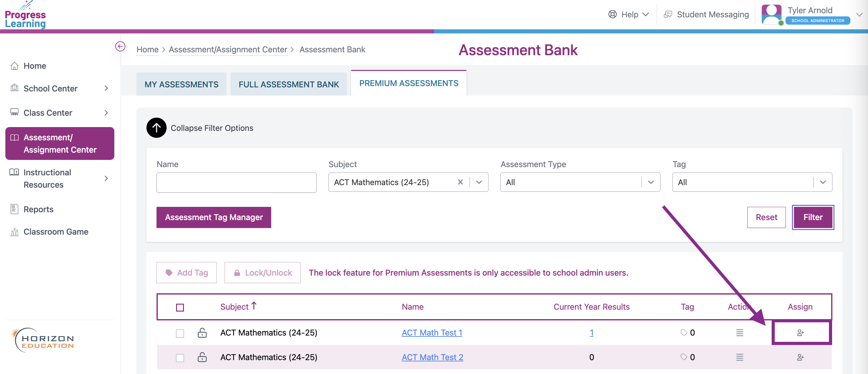Click the Name column header
868x374 pixels.
[413, 307]
